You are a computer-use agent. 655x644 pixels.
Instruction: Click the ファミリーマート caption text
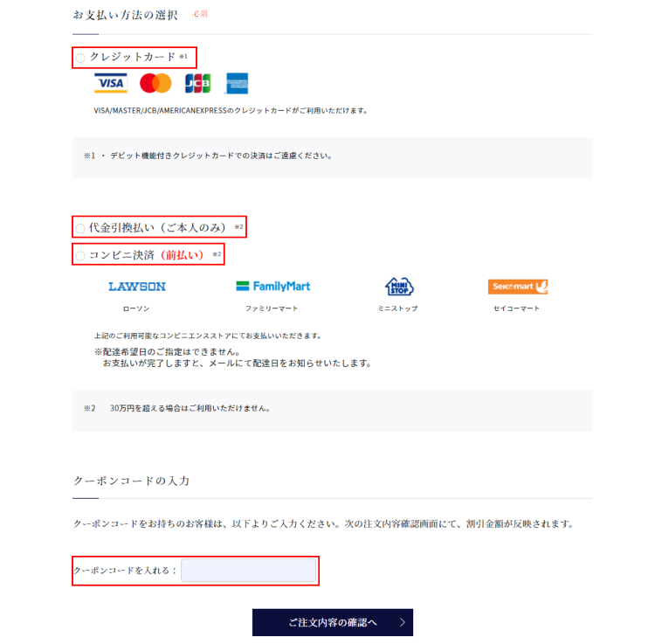272,308
